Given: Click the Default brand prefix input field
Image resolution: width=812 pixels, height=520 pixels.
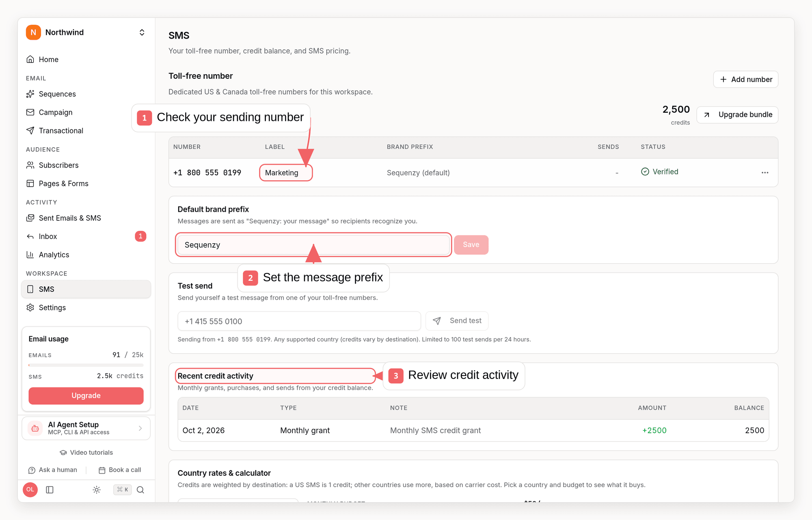Looking at the screenshot, I should pyautogui.click(x=313, y=245).
